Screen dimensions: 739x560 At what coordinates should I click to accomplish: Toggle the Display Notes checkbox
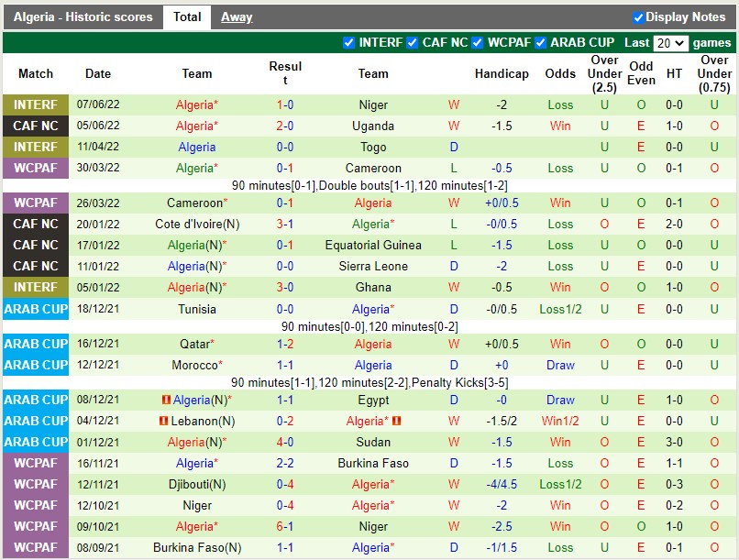(638, 18)
